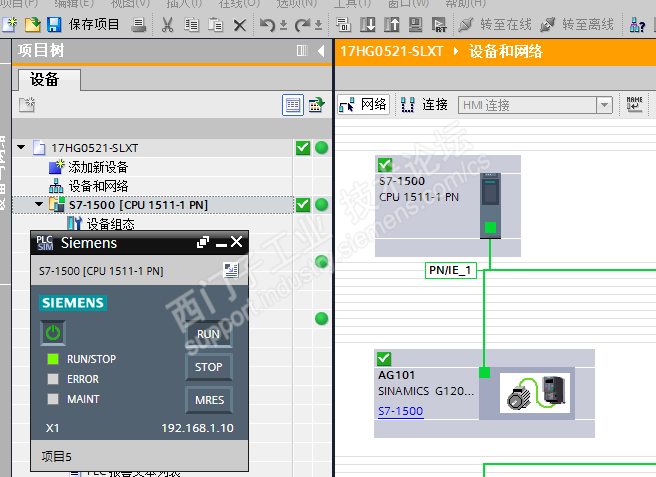
Task: Click the 项目5 label in PLCSIM window
Action: (x=56, y=456)
